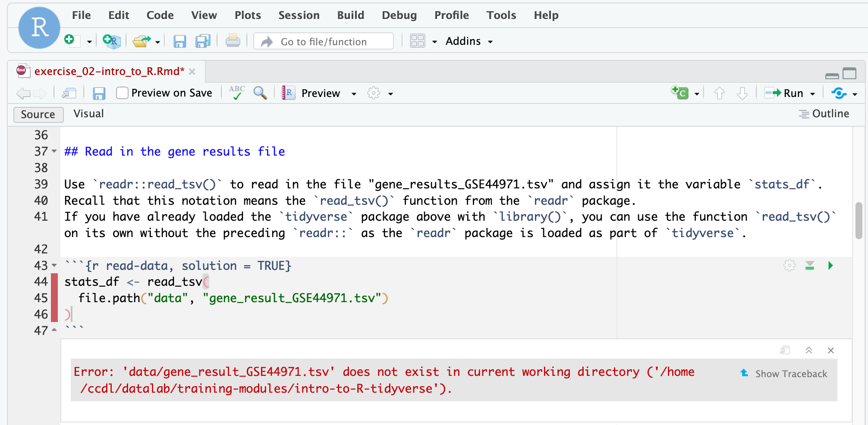Image resolution: width=868 pixels, height=425 pixels.
Task: Expand the recent files dropdown arrow
Action: [x=157, y=42]
